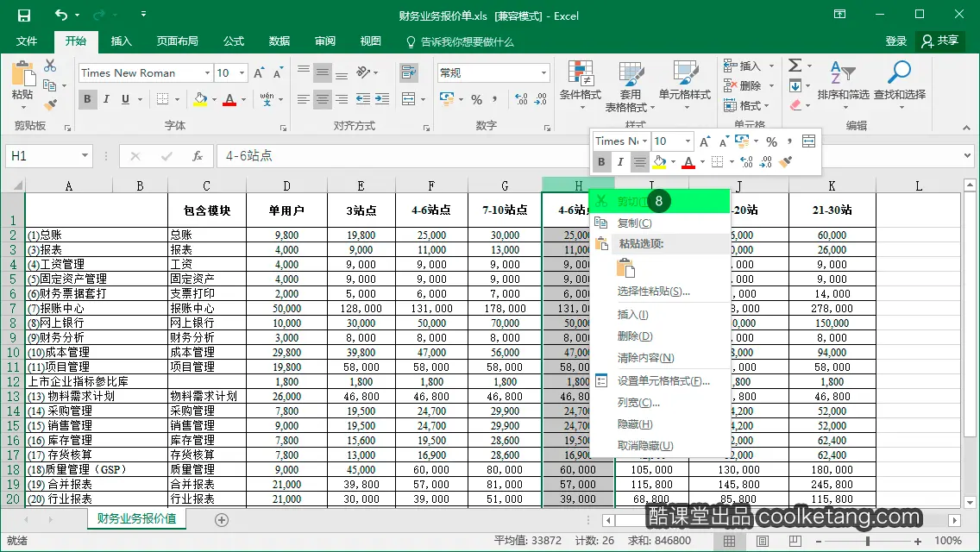
Task: Switch to the 插入 (Insert) tab
Action: coord(122,41)
